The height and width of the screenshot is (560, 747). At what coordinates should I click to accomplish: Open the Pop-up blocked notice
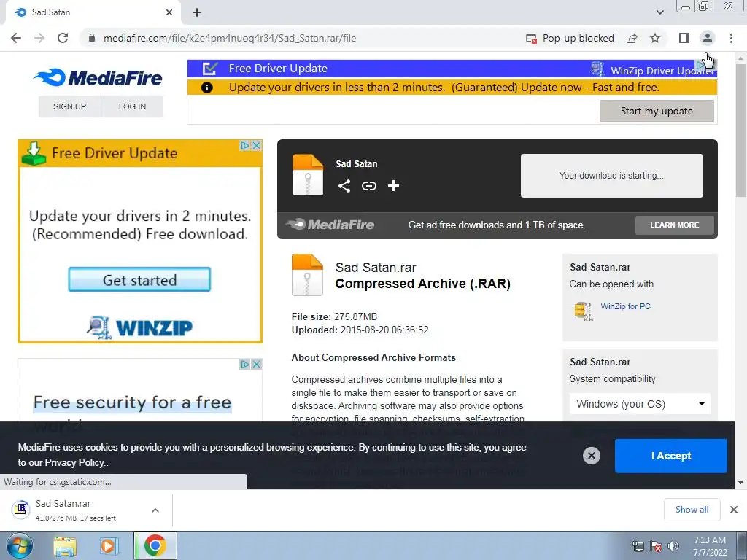[570, 38]
